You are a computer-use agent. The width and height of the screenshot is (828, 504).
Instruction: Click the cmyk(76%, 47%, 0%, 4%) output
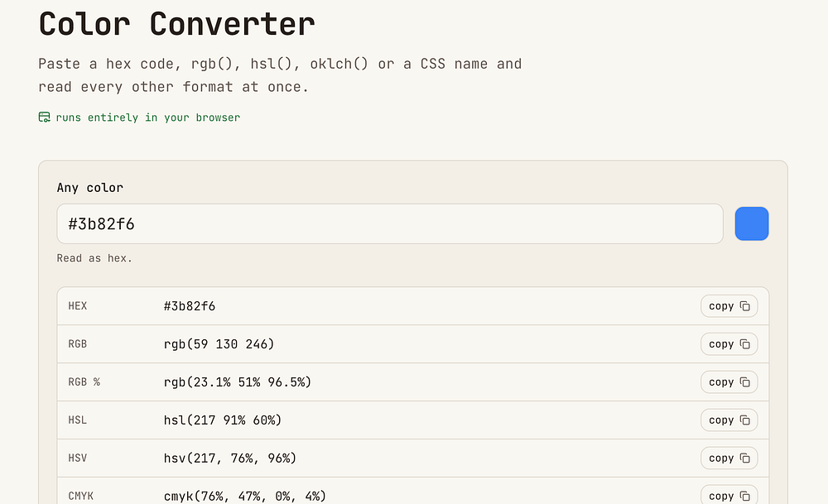click(x=245, y=496)
